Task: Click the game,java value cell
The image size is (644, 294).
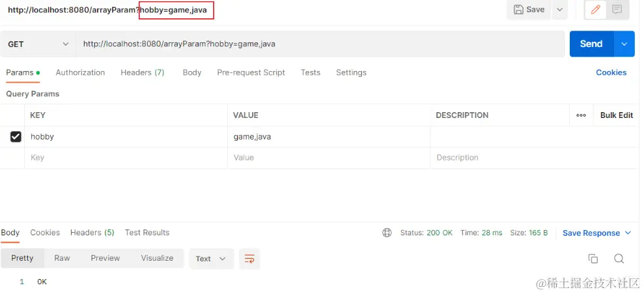Action: pyautogui.click(x=329, y=137)
